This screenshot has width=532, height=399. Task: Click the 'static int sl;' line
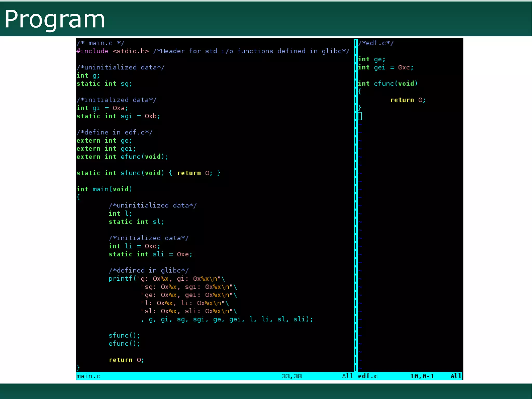click(x=136, y=221)
